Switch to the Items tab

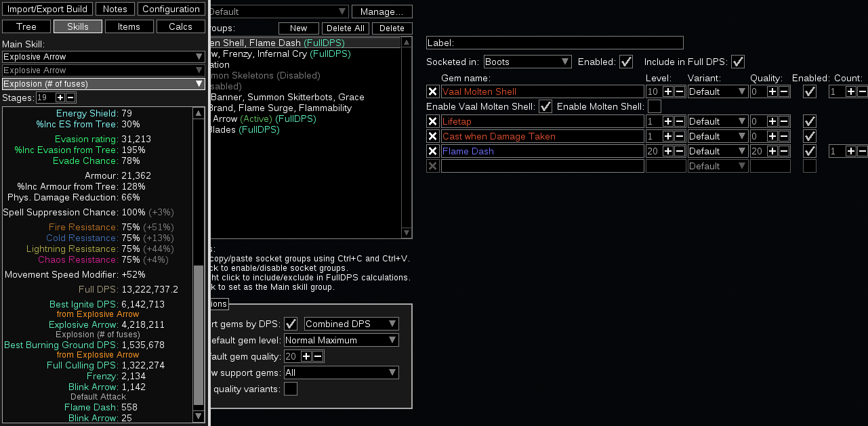pyautogui.click(x=129, y=26)
